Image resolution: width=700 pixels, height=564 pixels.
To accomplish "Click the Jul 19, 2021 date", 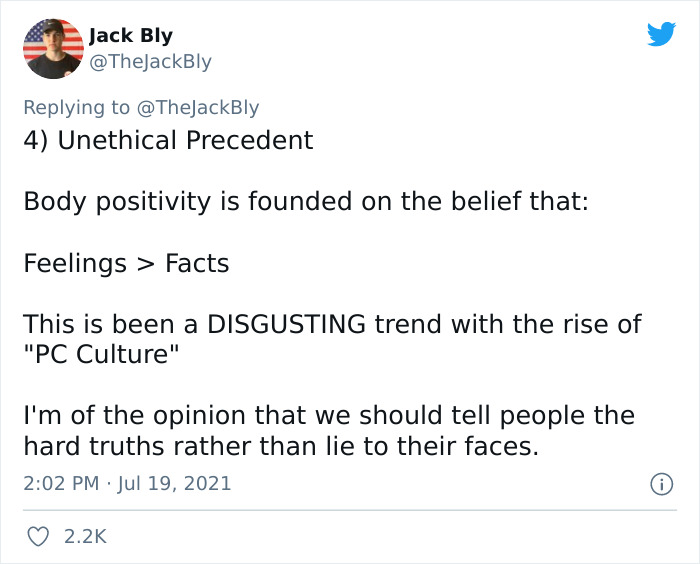I will click(x=175, y=484).
